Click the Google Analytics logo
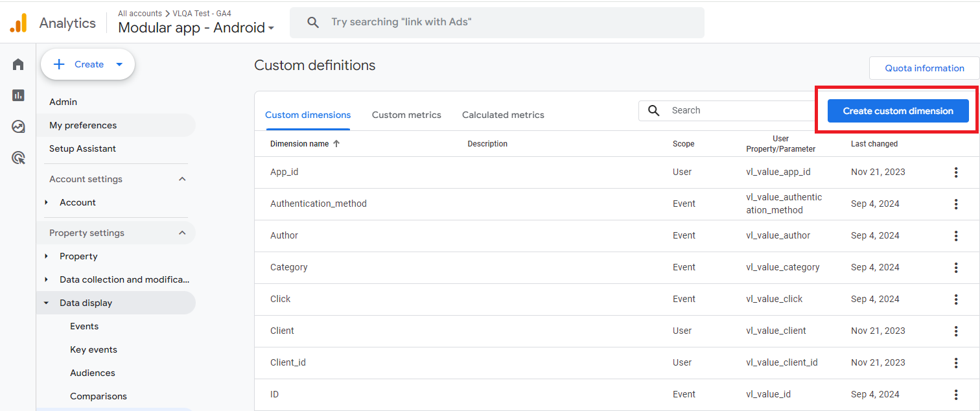 (x=18, y=23)
